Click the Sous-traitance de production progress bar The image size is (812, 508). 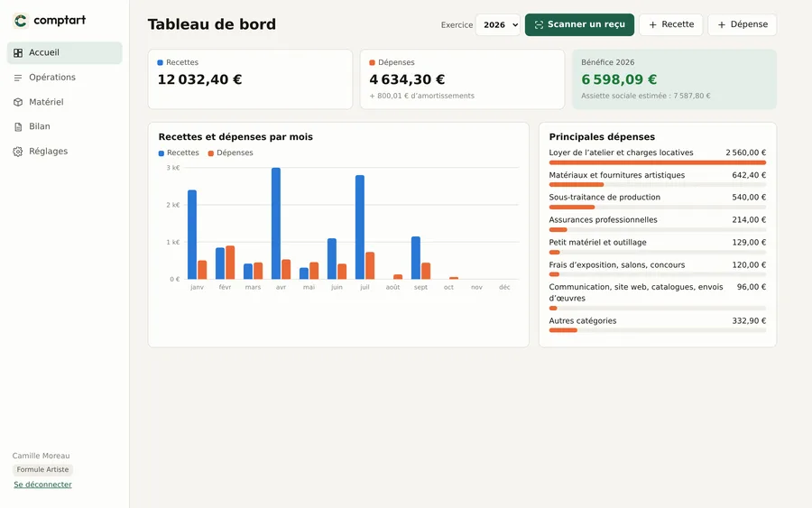[x=657, y=208]
